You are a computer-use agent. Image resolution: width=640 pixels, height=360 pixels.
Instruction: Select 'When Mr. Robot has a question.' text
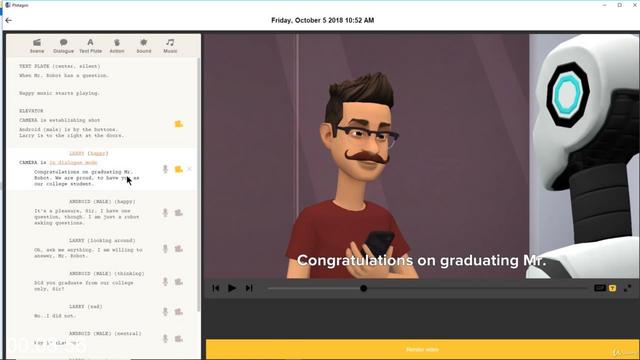coord(64,76)
